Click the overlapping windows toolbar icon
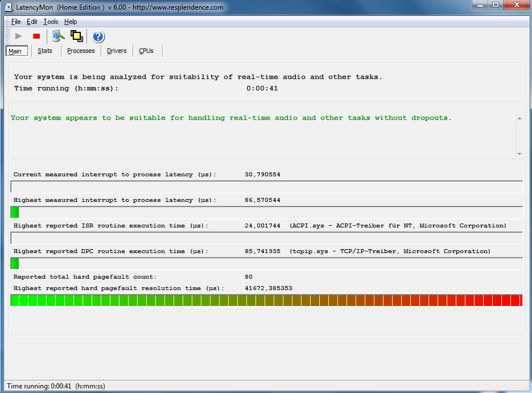This screenshot has width=532, height=393. 77,36
